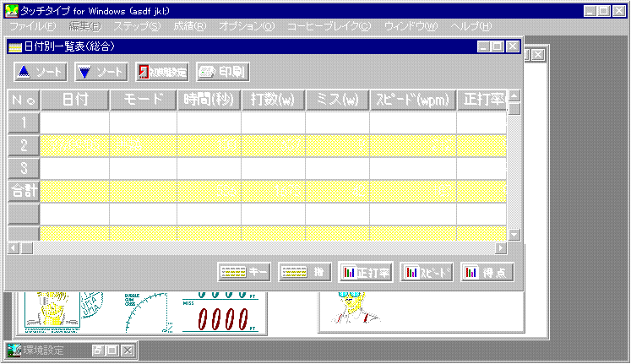This screenshot has width=631, height=364.
Task: Show the スピード speed chart
Action: tap(426, 272)
